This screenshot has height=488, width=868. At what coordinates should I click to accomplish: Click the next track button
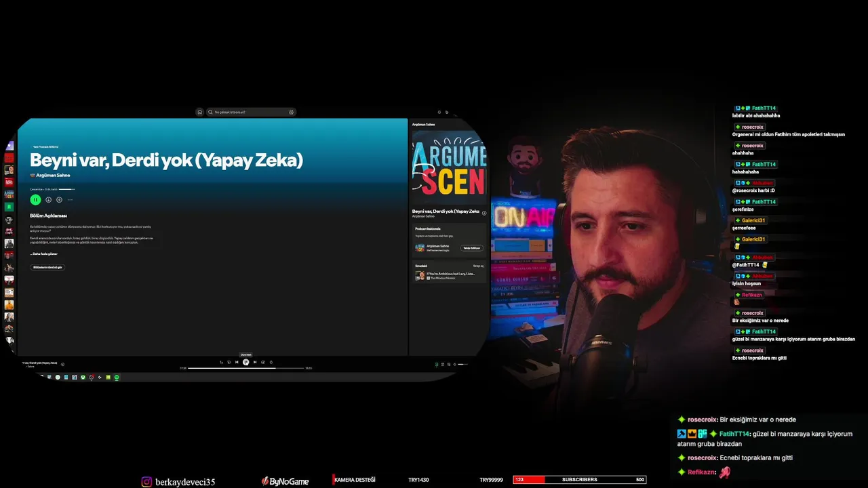(255, 362)
